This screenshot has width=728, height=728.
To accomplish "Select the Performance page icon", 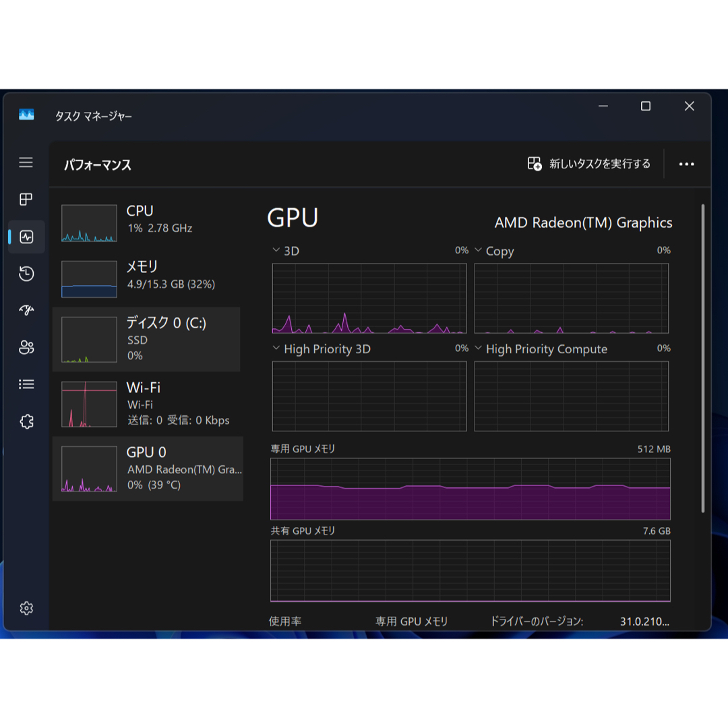I will point(26,237).
